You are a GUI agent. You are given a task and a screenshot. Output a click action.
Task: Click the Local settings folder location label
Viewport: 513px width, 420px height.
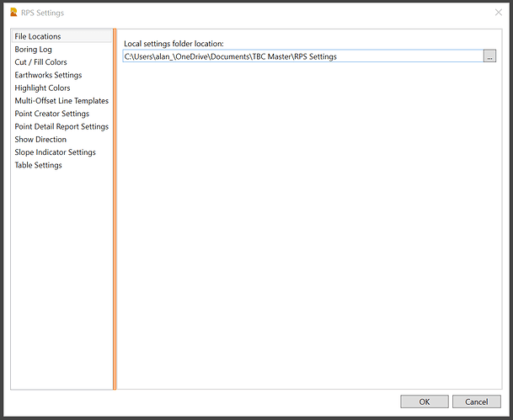coord(173,43)
